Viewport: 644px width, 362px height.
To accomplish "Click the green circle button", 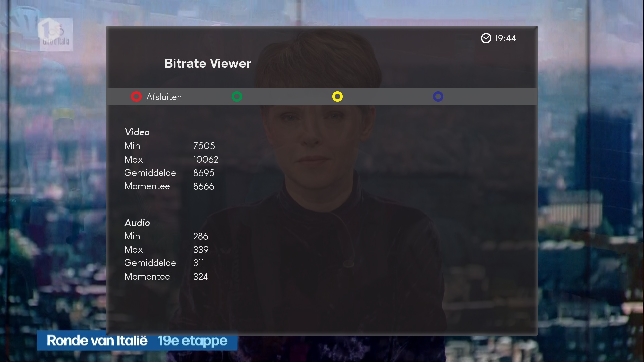I will 237,97.
